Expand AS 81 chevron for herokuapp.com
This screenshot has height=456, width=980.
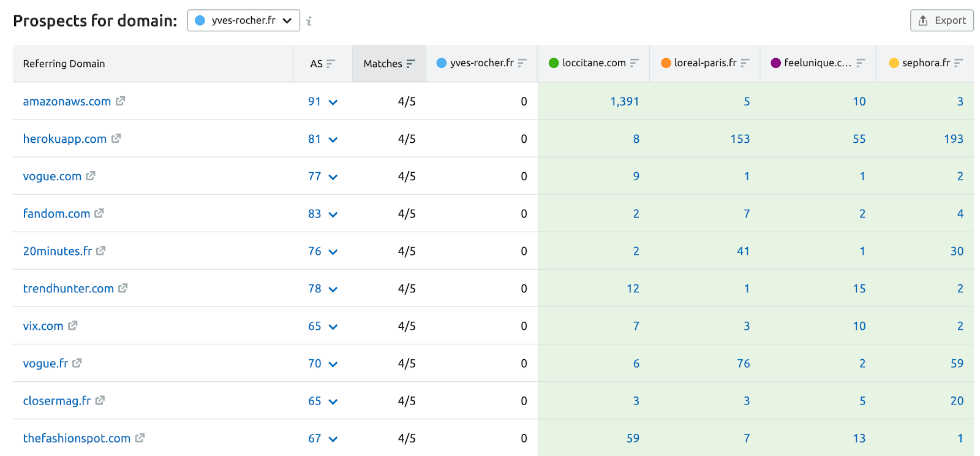(x=333, y=140)
